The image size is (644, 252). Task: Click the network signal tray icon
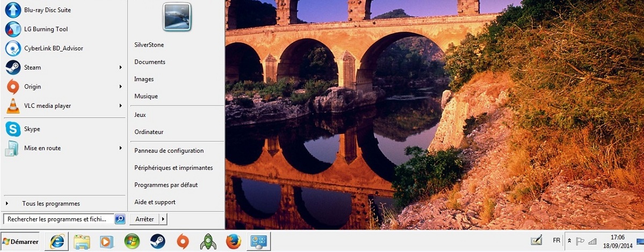[x=592, y=241]
